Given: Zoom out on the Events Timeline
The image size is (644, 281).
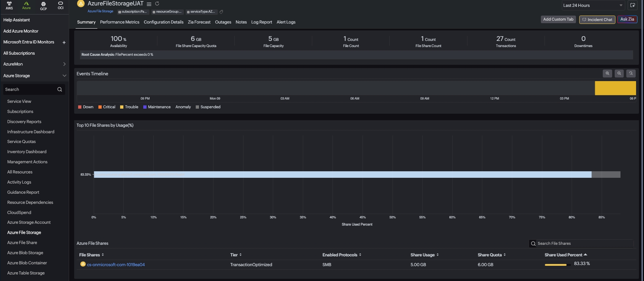Looking at the screenshot, I should 619,74.
